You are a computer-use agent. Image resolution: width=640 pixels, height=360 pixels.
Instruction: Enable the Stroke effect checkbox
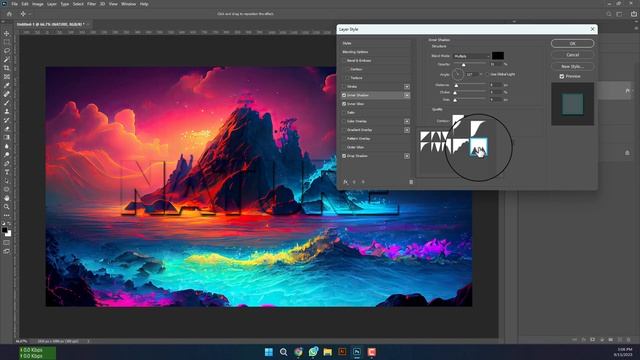pos(344,87)
